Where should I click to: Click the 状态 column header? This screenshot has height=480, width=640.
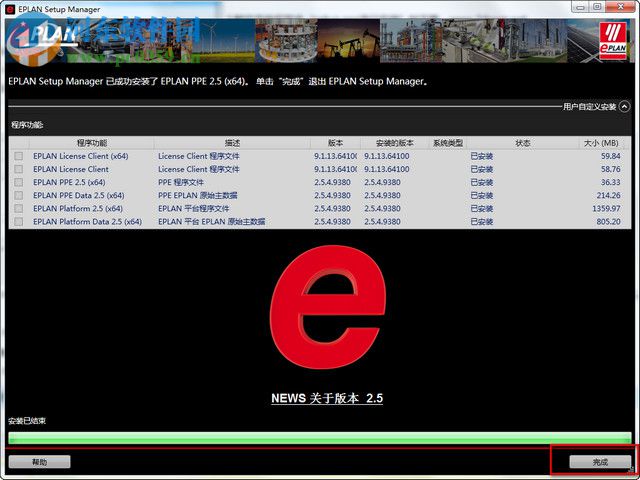(x=522, y=143)
